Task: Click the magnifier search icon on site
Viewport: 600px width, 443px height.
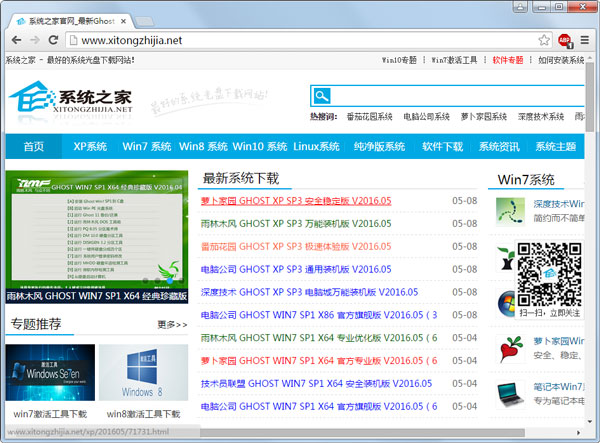Action: coord(321,96)
